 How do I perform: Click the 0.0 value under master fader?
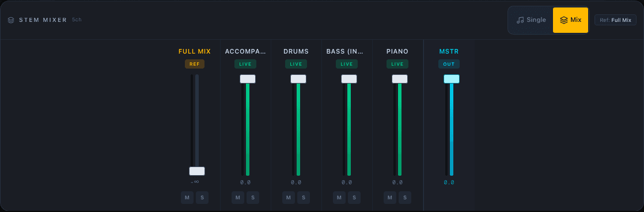[449, 183]
